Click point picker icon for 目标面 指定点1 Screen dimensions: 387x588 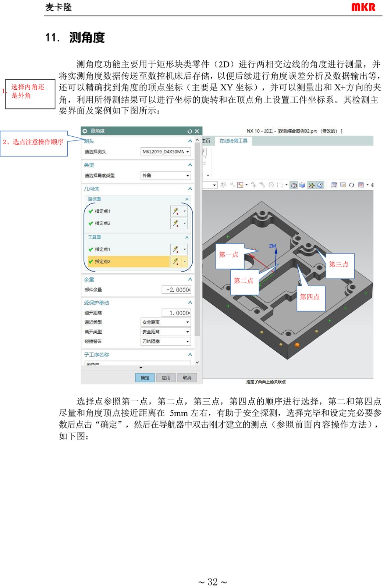[176, 211]
